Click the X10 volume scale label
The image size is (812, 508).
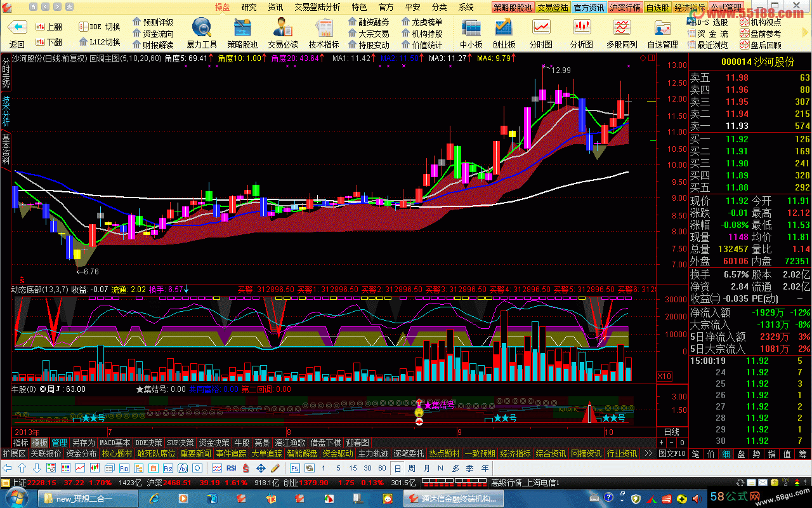point(665,377)
